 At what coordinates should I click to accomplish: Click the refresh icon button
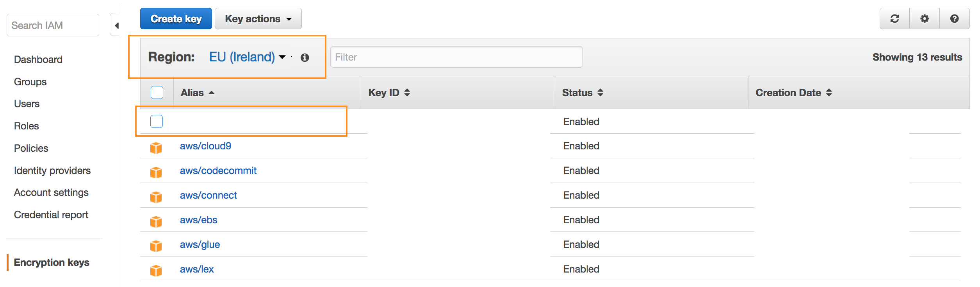click(894, 18)
